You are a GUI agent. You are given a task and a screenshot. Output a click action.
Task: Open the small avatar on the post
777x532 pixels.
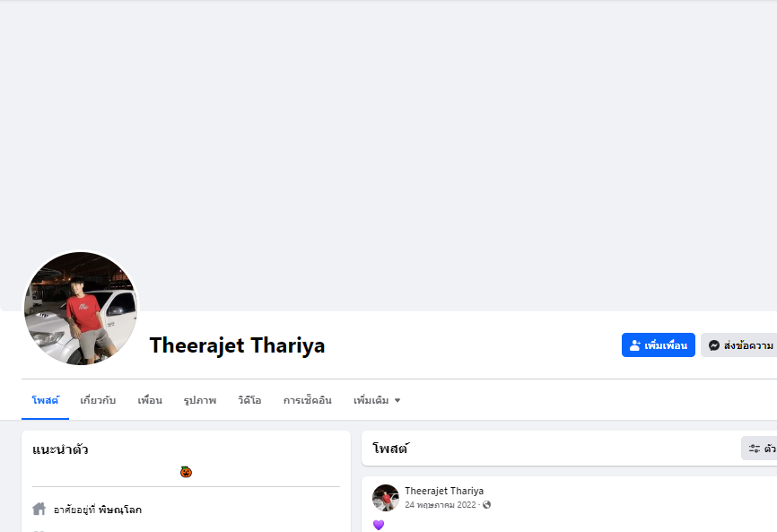click(x=386, y=497)
